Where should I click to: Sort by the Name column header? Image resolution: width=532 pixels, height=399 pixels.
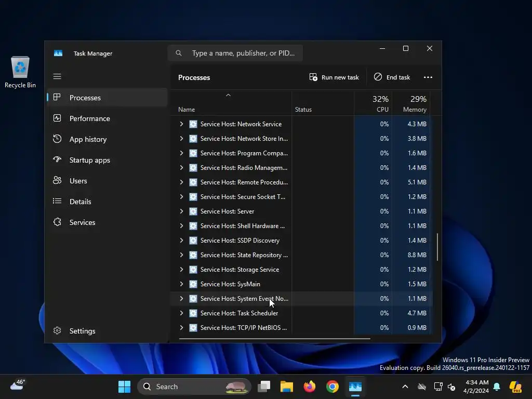(231, 103)
